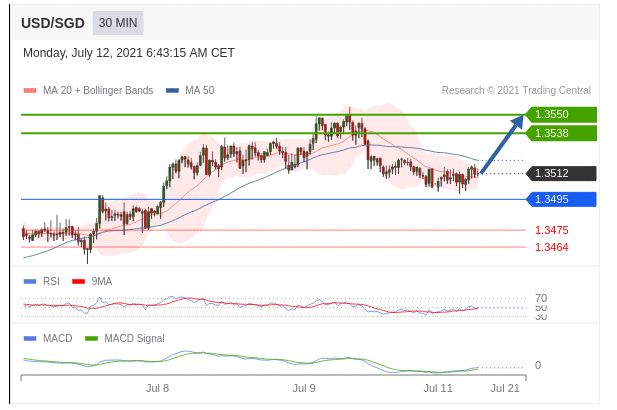Click the RSI 70 level label
The height and width of the screenshot is (410, 617).
pos(541,298)
